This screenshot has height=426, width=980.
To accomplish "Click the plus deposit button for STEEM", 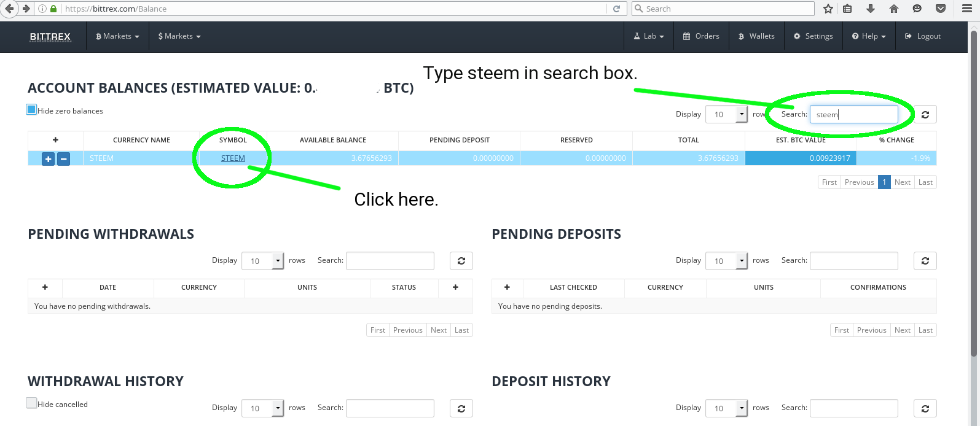I will click(49, 159).
